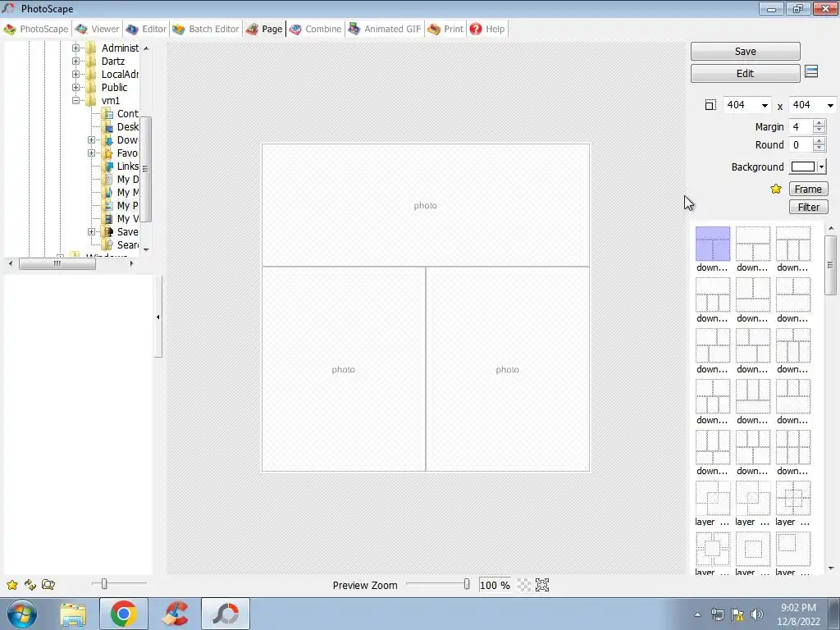
Task: Collapse the left panel with arrow handle
Action: pyautogui.click(x=158, y=317)
